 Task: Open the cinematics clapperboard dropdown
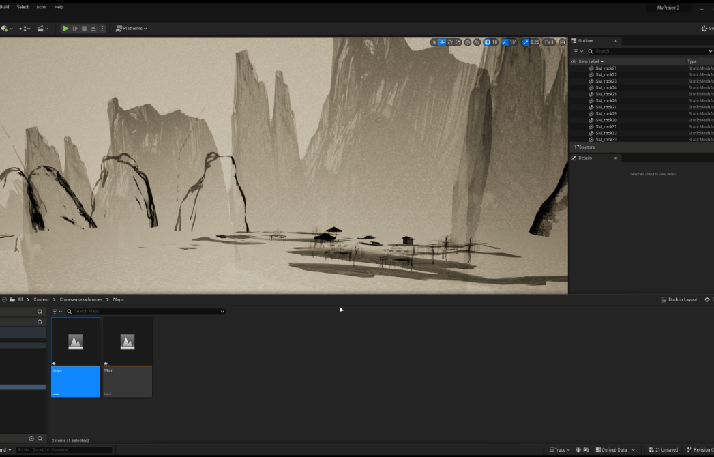point(43,28)
